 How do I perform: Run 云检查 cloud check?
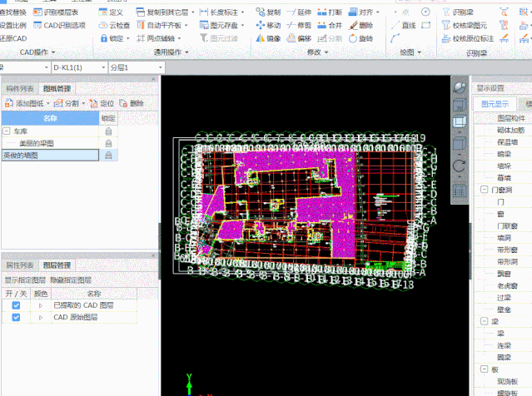114,26
